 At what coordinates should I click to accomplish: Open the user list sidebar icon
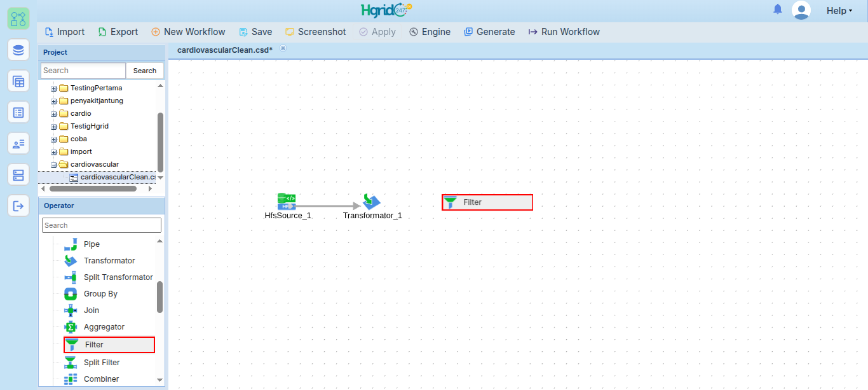(x=18, y=143)
